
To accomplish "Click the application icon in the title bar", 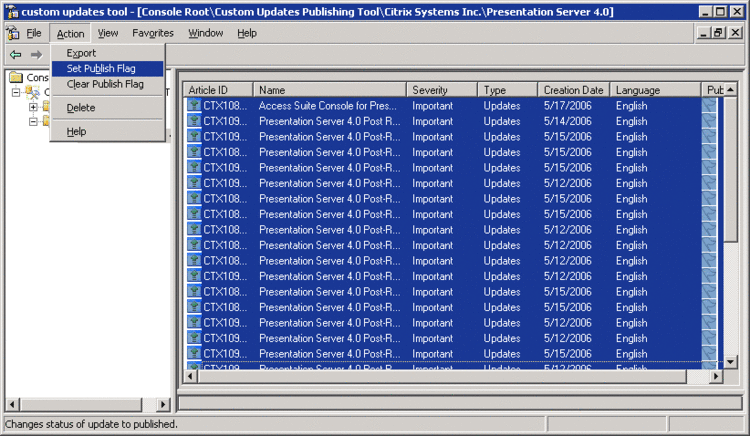I will [x=12, y=11].
